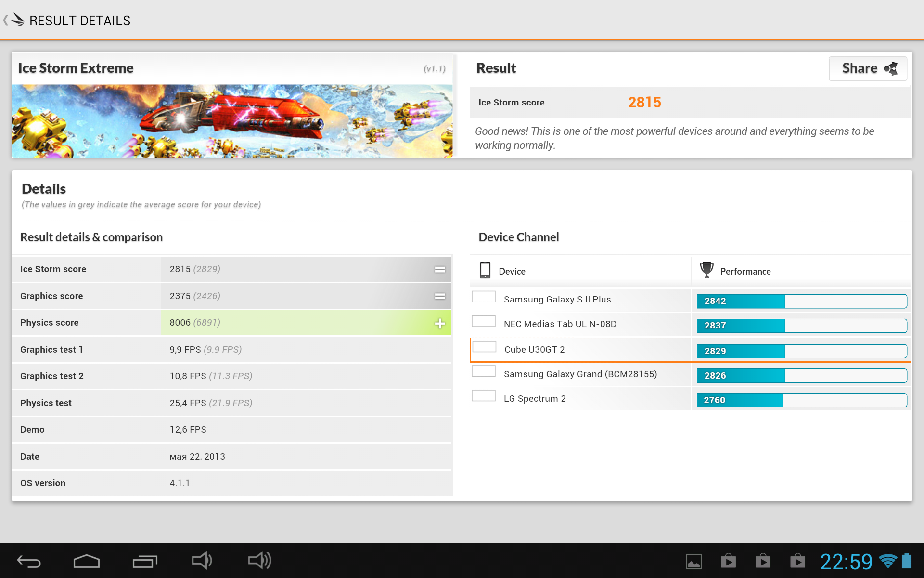Image resolution: width=924 pixels, height=578 pixels.
Task: Tap the Demo 12,6 FPS value
Action: point(188,430)
